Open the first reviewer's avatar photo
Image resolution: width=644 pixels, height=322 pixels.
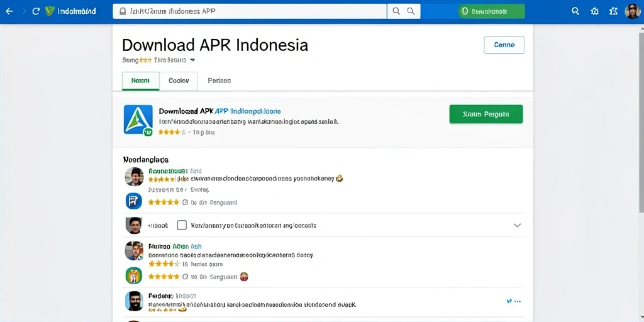(134, 177)
